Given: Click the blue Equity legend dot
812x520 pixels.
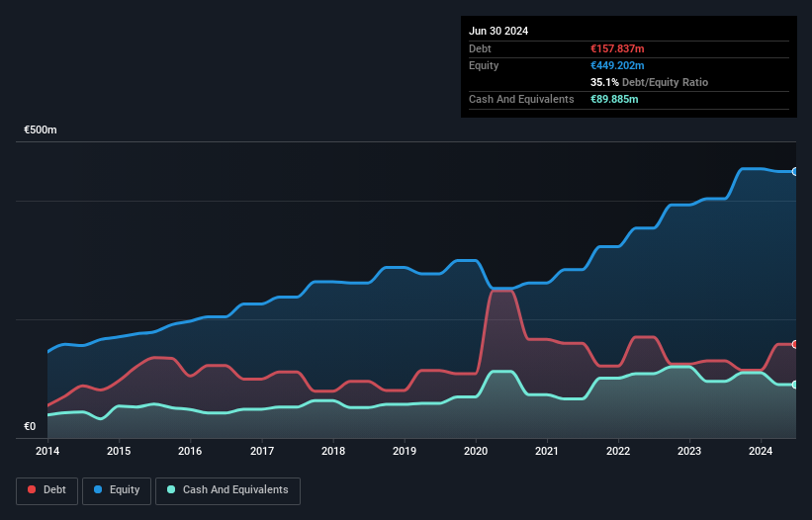Looking at the screenshot, I should coord(98,489).
